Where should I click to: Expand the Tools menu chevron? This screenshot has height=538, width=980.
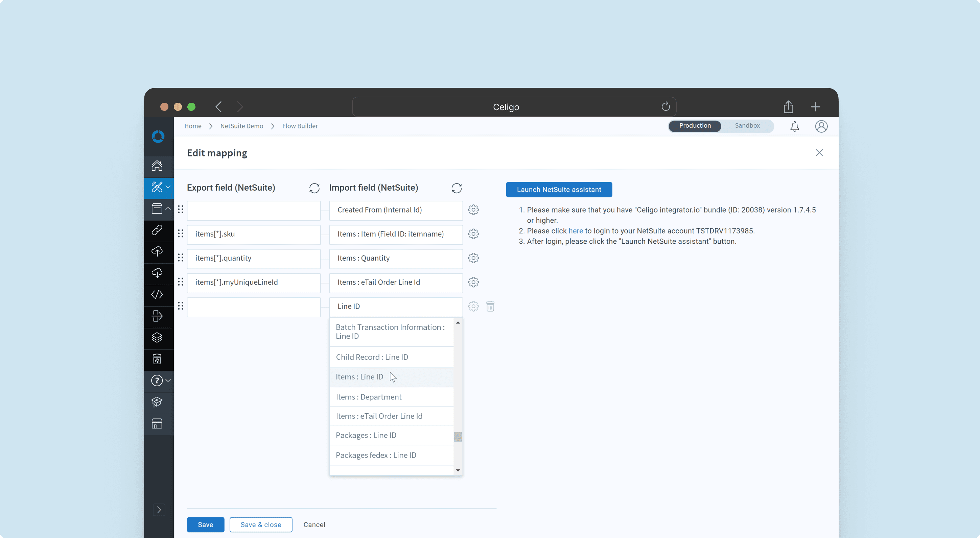pos(168,187)
